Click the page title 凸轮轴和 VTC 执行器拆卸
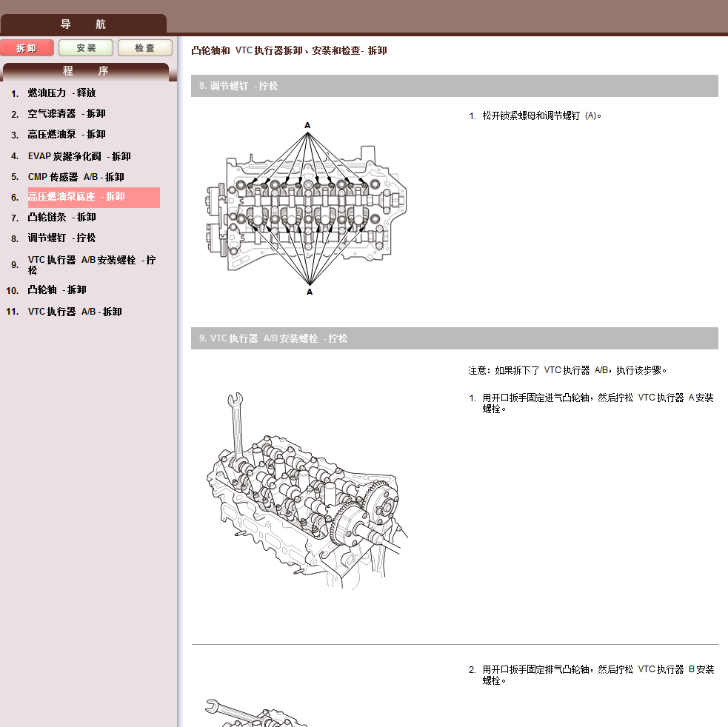Screen dimensions: 728x727 [x=289, y=50]
